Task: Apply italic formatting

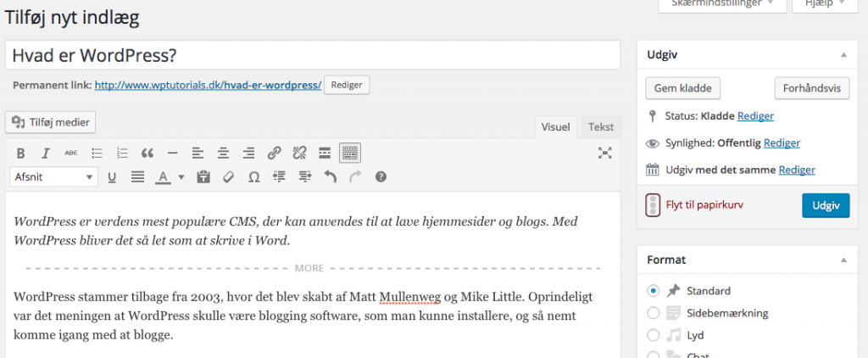Action: click(46, 154)
